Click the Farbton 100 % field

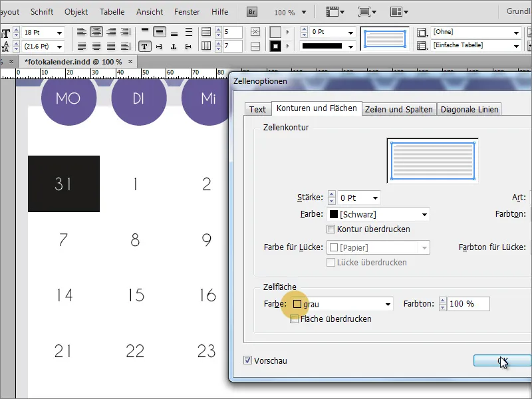coord(469,304)
